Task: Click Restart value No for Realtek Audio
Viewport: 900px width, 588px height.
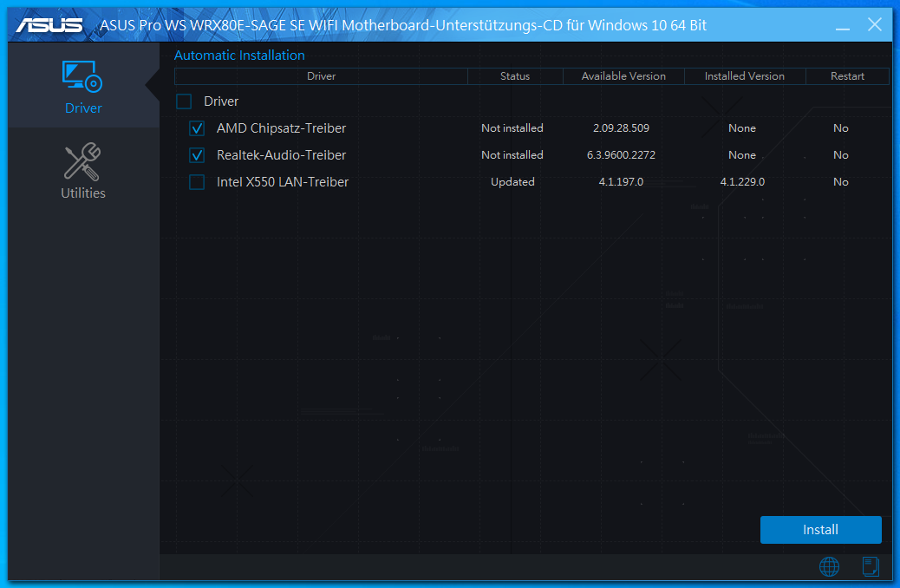Action: 841,155
